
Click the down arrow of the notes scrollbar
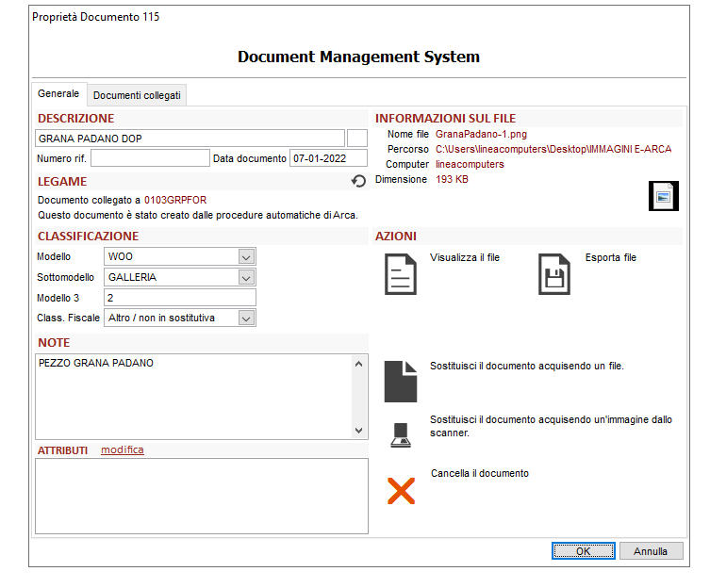358,431
